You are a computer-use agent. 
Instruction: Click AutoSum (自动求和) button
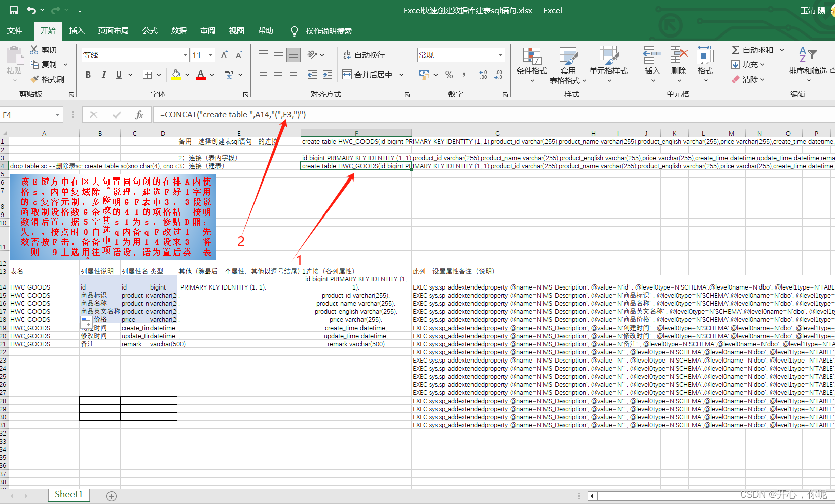pyautogui.click(x=752, y=50)
